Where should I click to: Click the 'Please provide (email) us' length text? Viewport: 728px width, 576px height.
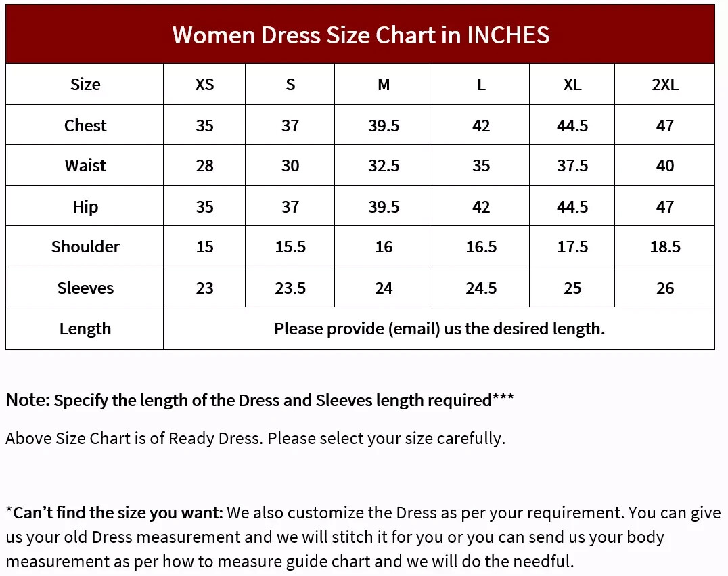point(367,329)
